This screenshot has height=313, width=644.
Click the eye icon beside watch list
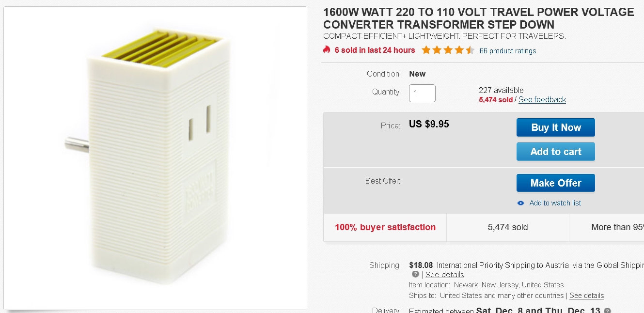tap(521, 203)
